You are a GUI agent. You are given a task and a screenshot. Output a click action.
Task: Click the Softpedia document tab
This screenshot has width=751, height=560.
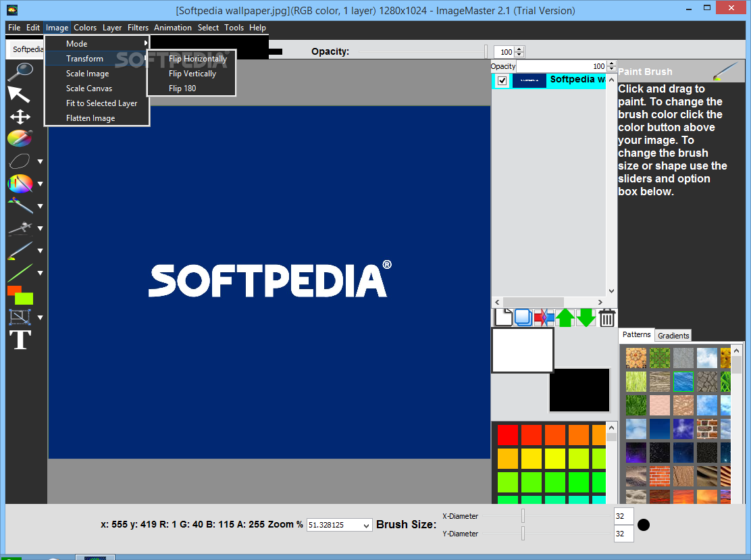pyautogui.click(x=26, y=49)
